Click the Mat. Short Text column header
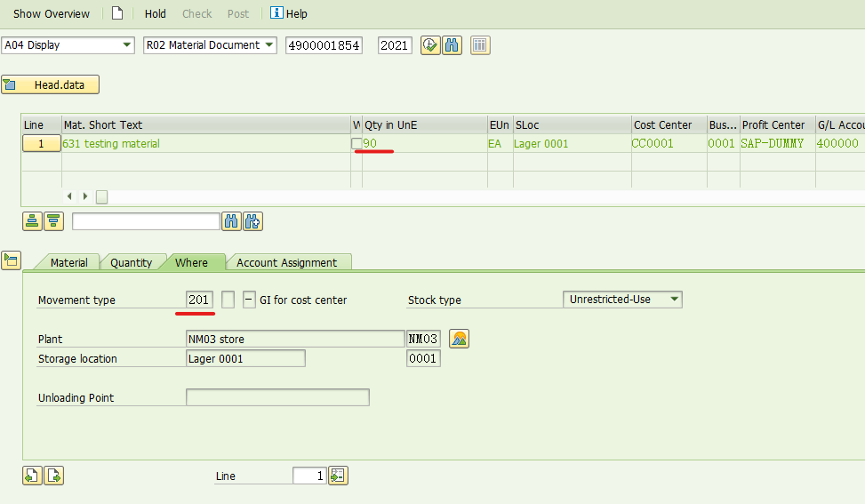This screenshot has width=865, height=504. click(x=205, y=124)
